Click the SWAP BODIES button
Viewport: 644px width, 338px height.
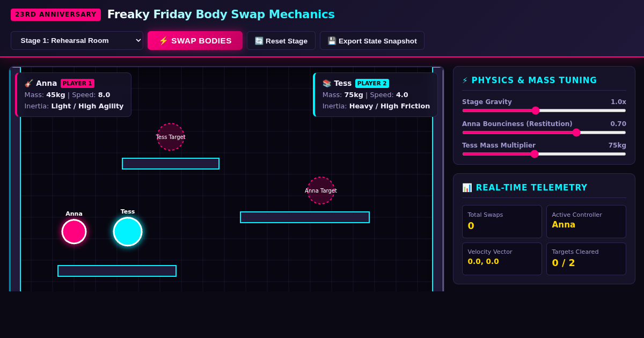[x=195, y=41]
